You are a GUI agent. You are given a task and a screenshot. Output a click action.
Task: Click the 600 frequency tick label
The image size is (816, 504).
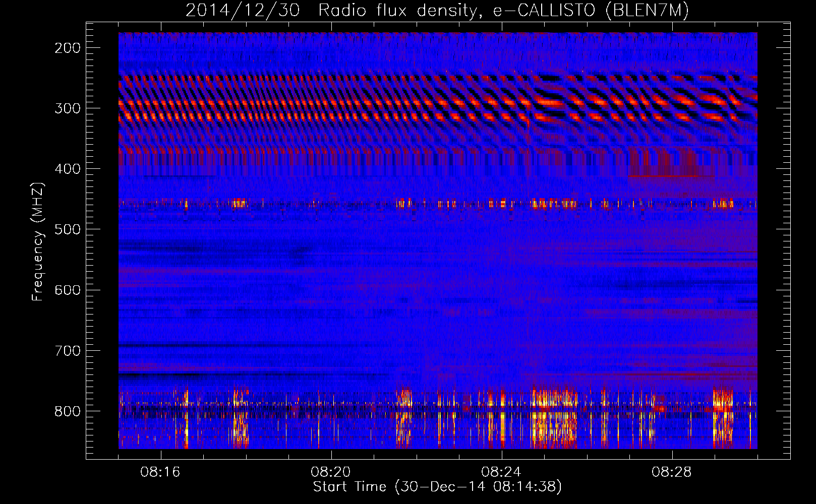(x=68, y=290)
